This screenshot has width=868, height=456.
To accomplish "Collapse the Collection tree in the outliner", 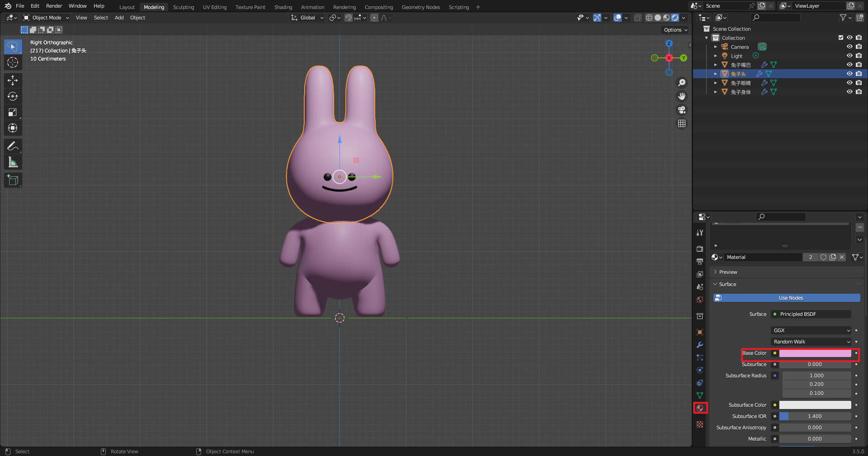I will tap(707, 38).
